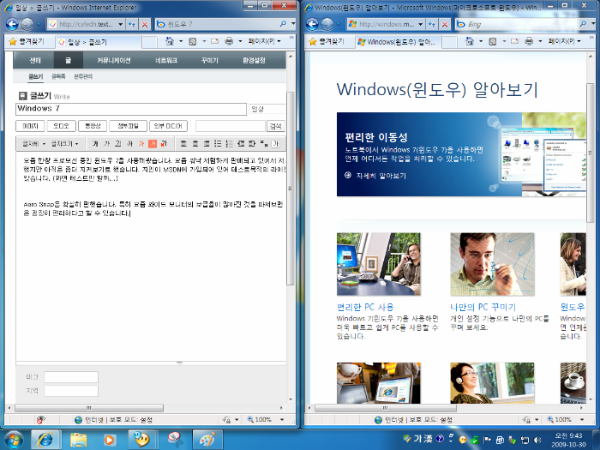Click the 첨부파일 button
Viewport: 600px width, 450px height.
click(128, 126)
